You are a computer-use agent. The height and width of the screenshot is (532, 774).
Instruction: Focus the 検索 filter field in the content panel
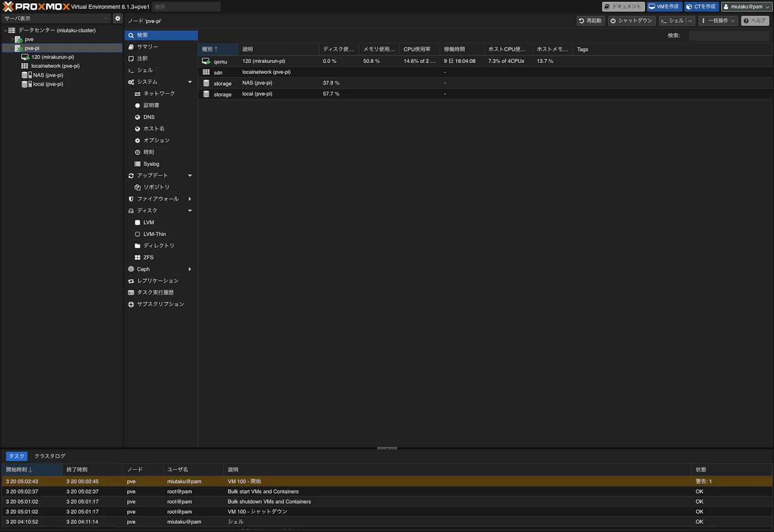729,35
